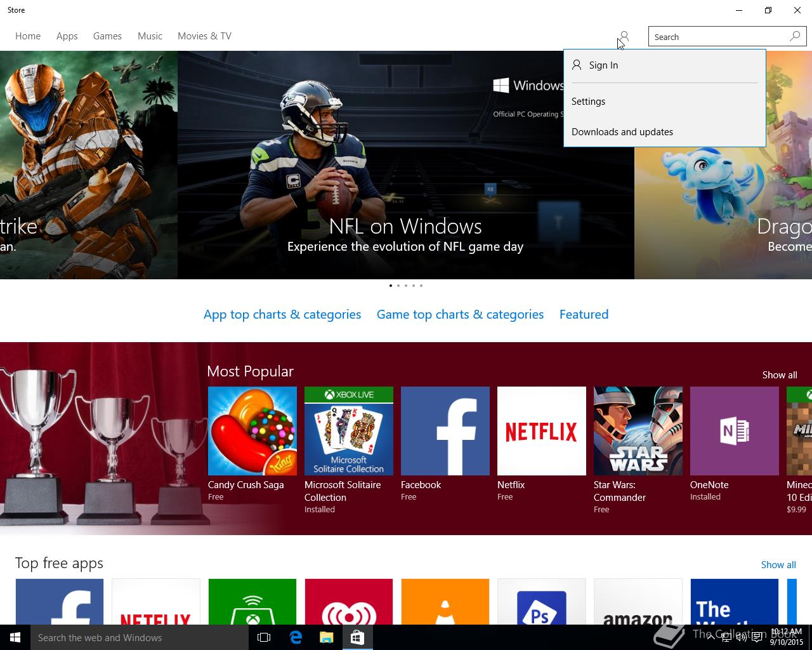Open the Movies & TV tab

(x=204, y=36)
